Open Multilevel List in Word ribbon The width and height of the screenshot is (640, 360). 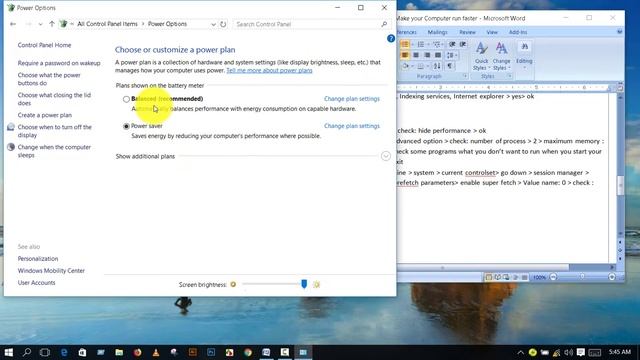438,44
